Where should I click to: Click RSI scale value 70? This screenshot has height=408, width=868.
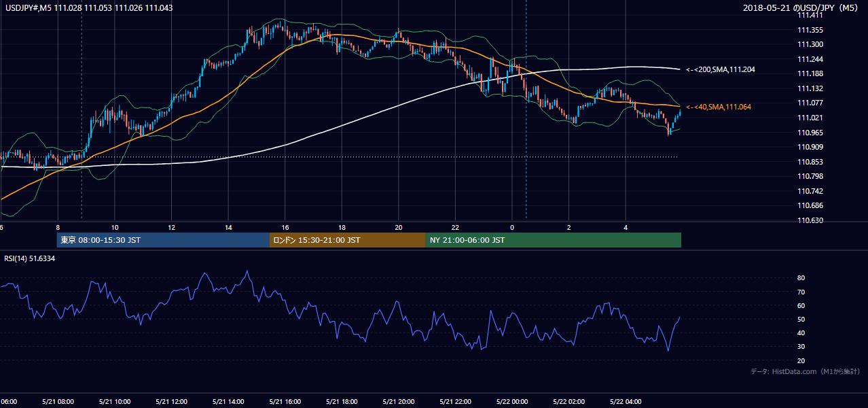(801, 292)
